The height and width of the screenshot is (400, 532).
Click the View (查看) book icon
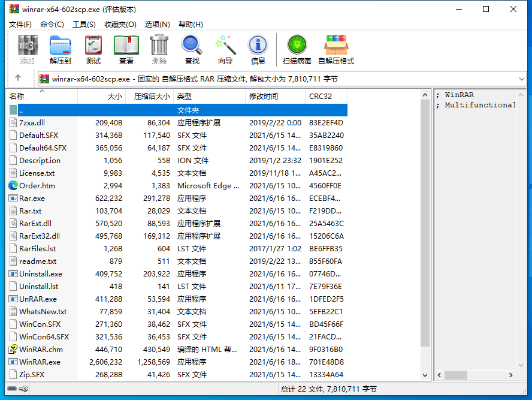(x=126, y=45)
